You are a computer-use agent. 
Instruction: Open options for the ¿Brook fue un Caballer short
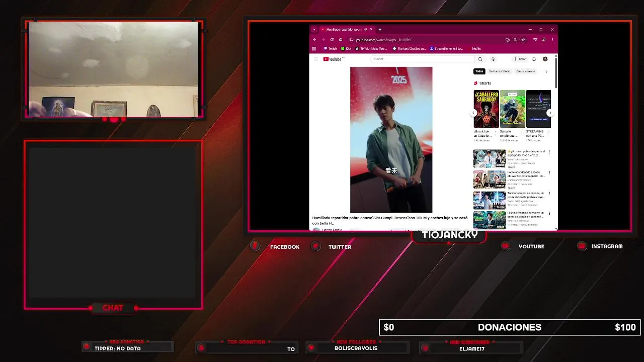click(496, 133)
